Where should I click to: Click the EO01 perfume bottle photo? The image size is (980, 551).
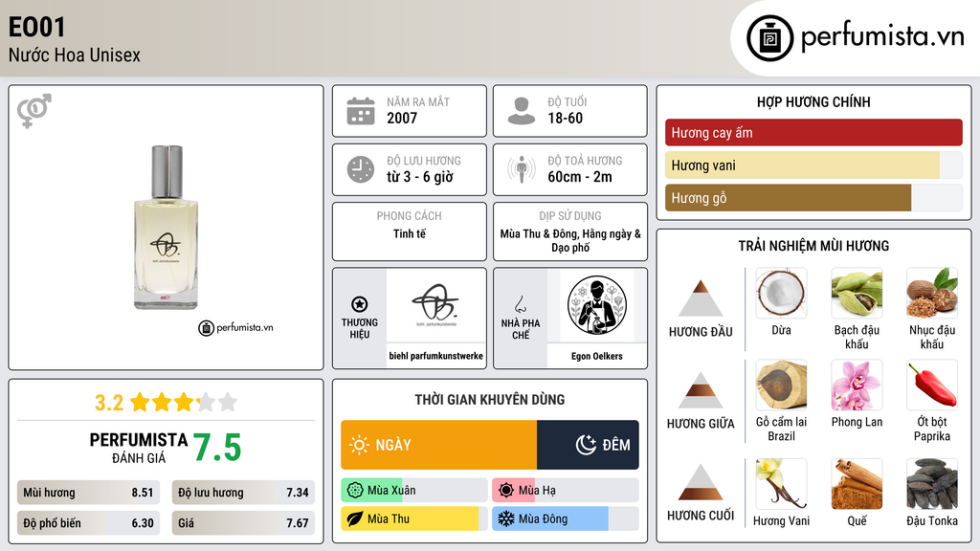coord(167,228)
